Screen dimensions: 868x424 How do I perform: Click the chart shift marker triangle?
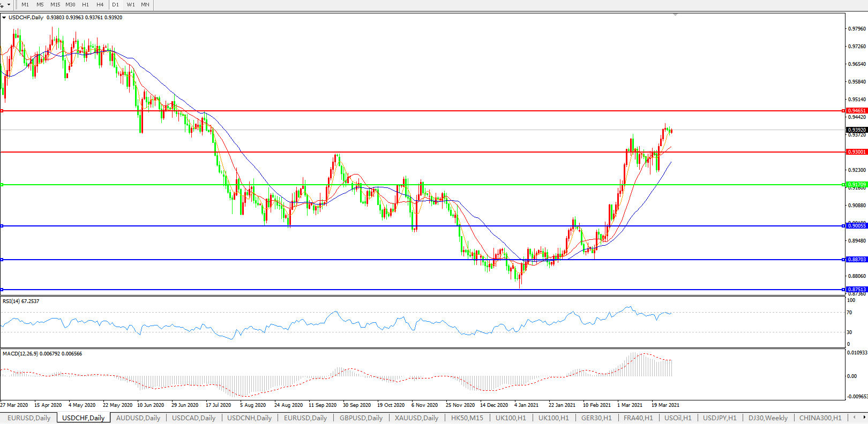675,14
